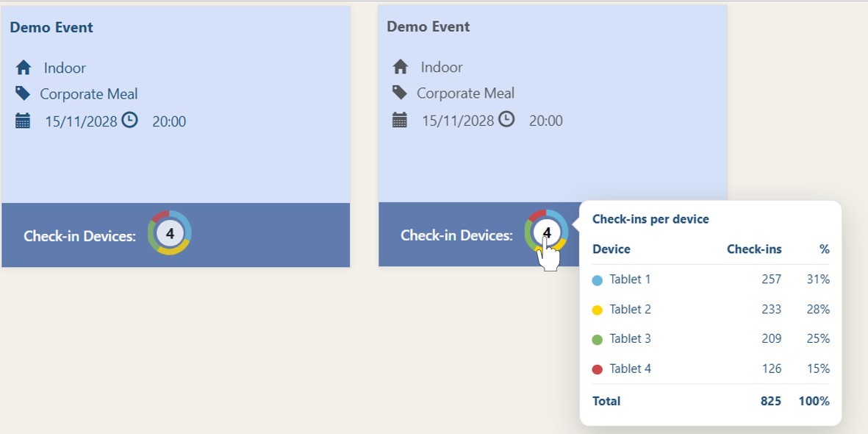Open the first card's check-in devices donut chart
The height and width of the screenshot is (434, 868).
coord(170,233)
